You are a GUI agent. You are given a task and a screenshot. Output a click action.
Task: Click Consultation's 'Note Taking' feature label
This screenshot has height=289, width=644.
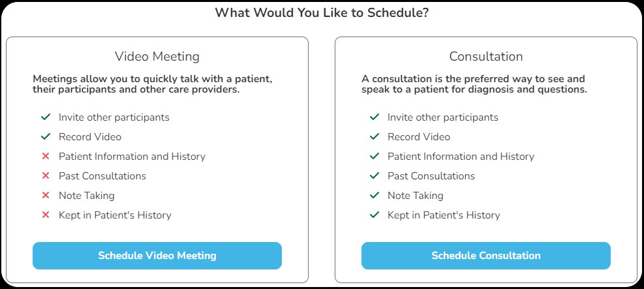click(x=415, y=196)
